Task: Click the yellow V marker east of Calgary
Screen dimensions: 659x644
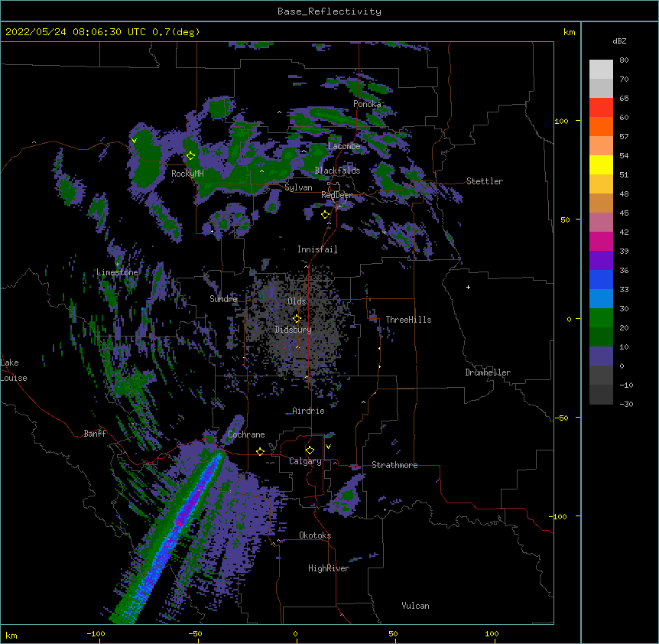Action: 328,447
